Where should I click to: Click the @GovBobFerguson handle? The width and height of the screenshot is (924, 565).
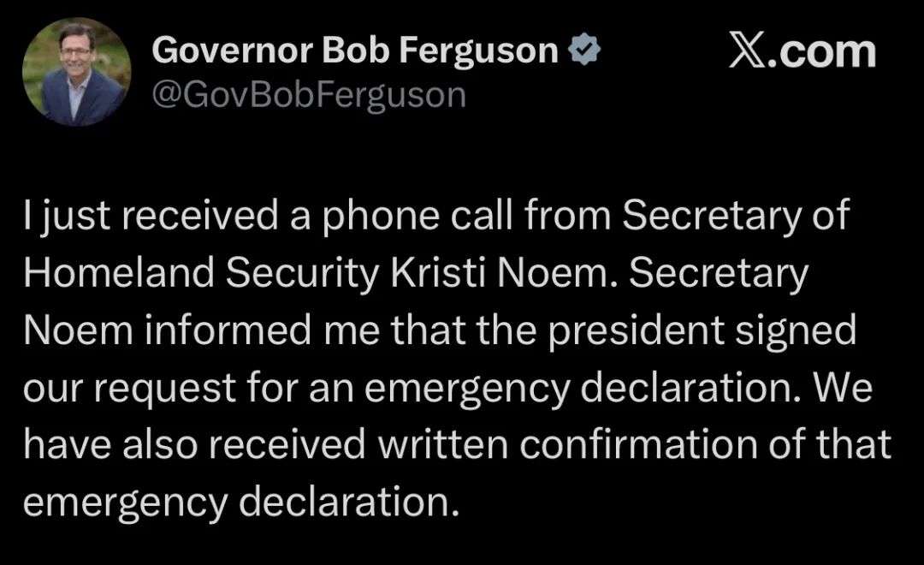point(308,94)
